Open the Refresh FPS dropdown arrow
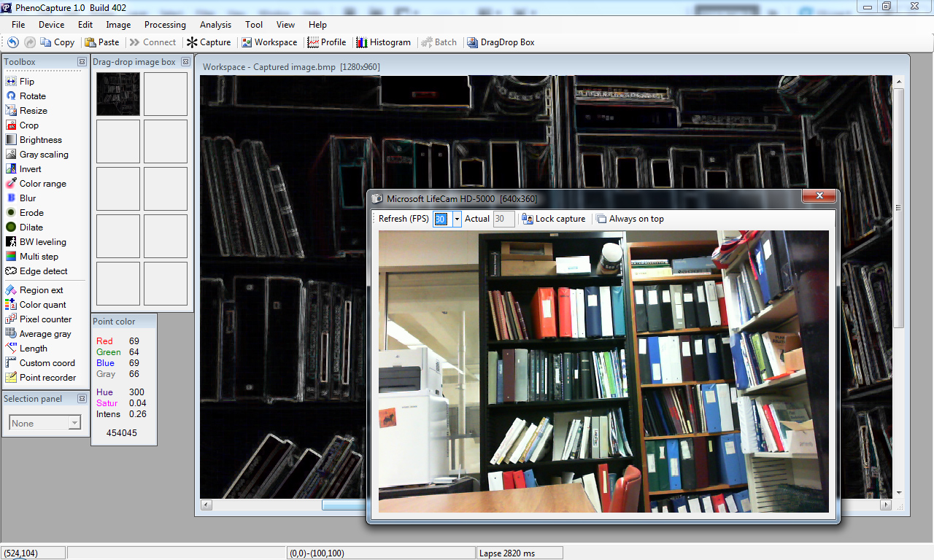 [x=457, y=219]
